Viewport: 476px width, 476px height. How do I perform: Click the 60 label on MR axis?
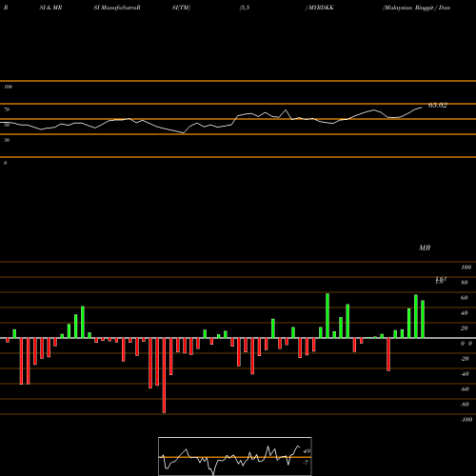[464, 298]
